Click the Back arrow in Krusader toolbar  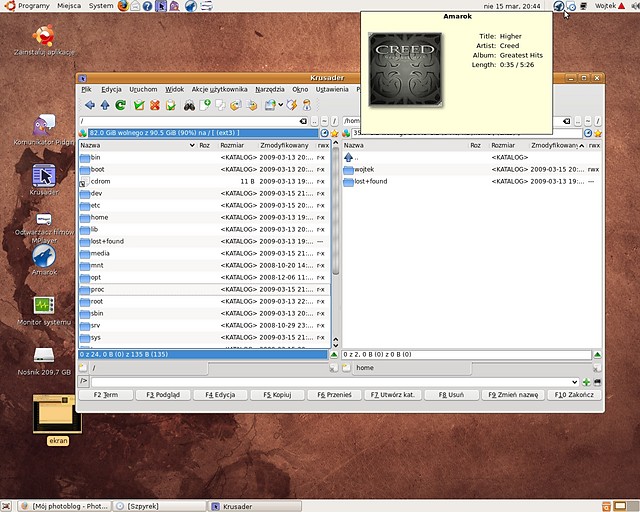[x=90, y=105]
